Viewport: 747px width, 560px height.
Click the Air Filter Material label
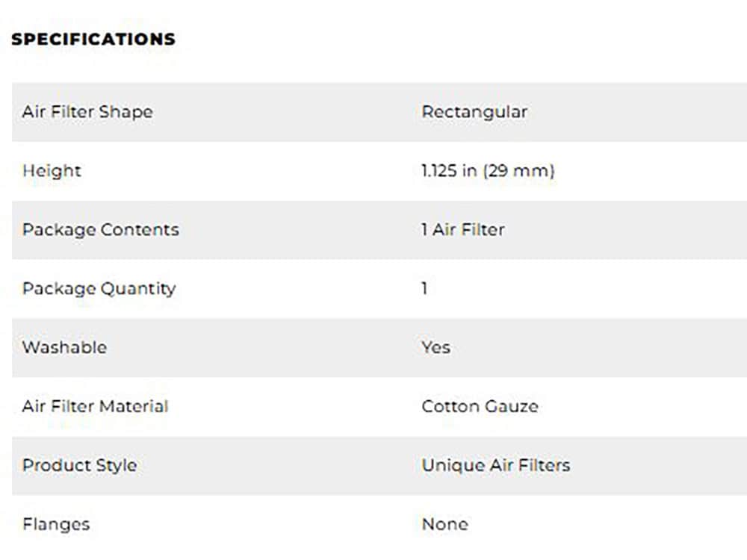click(95, 406)
